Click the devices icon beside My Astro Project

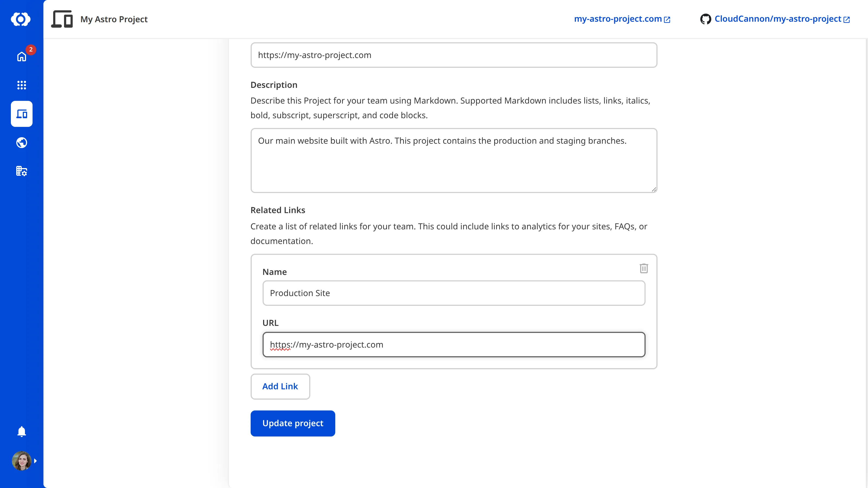[x=62, y=19]
